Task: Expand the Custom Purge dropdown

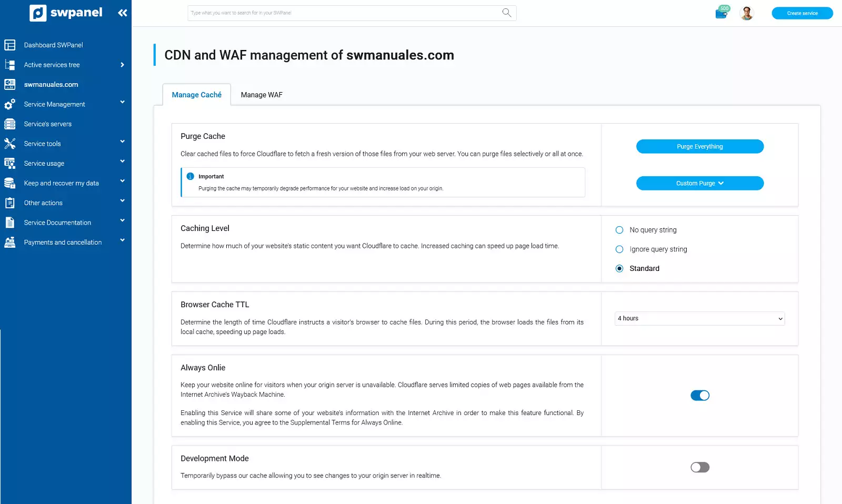Action: 699,183
